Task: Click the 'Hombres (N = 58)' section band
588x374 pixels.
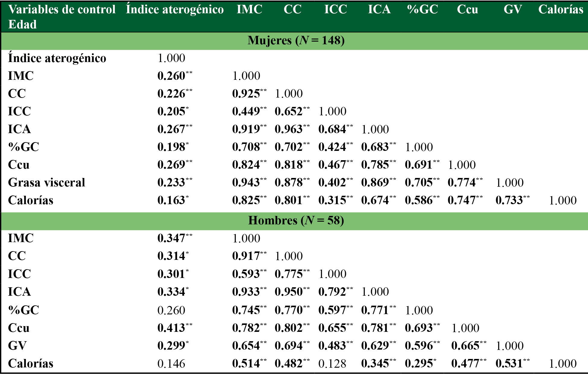Action: (296, 220)
